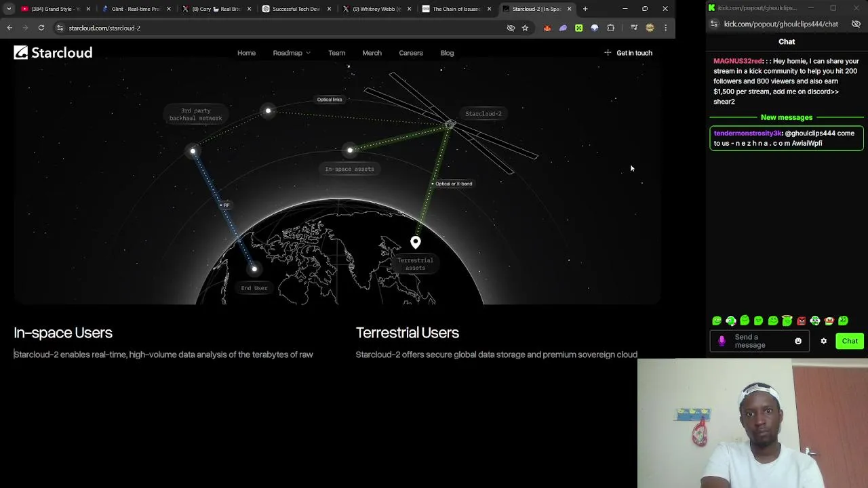Click the Optical links label

click(330, 100)
